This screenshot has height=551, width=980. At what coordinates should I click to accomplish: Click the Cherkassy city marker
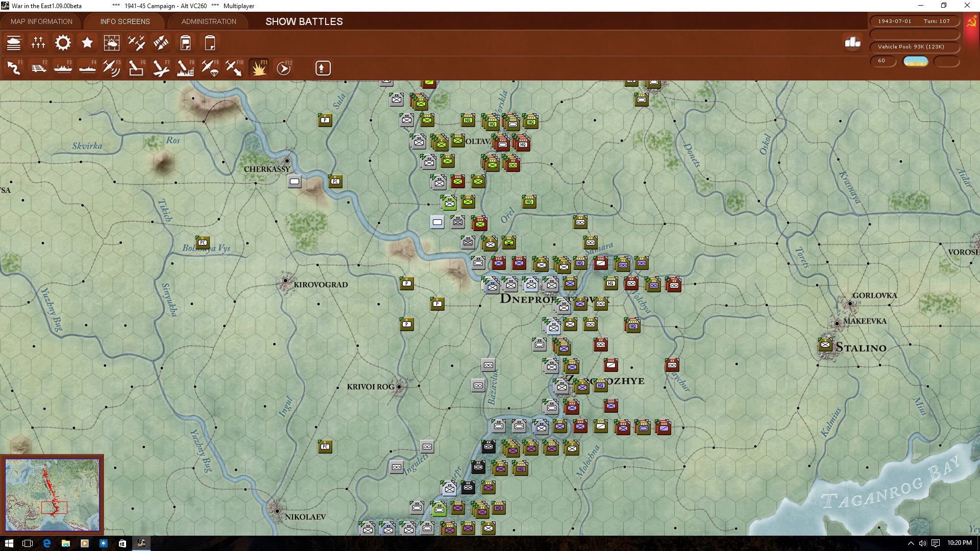pos(287,161)
